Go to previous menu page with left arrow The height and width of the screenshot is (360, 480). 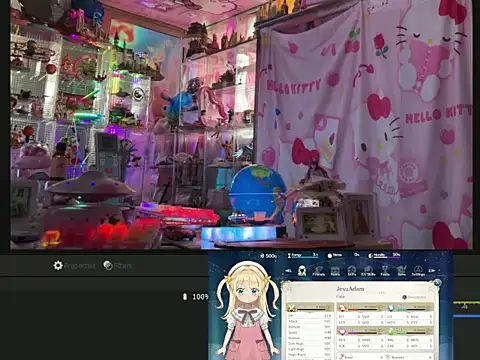pos(289,271)
